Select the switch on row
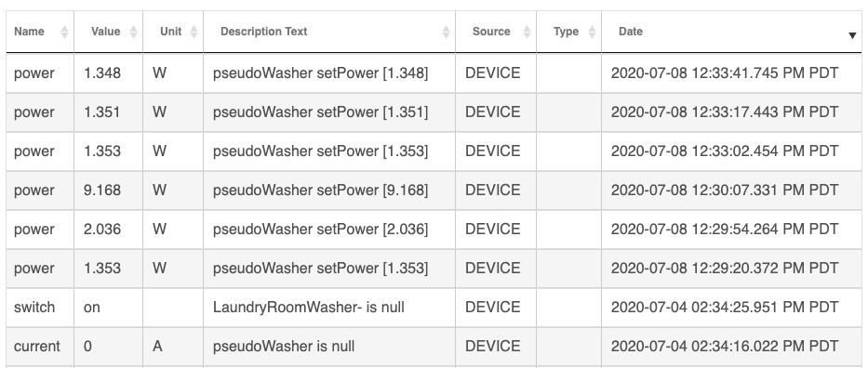868x368 pixels. click(x=434, y=308)
